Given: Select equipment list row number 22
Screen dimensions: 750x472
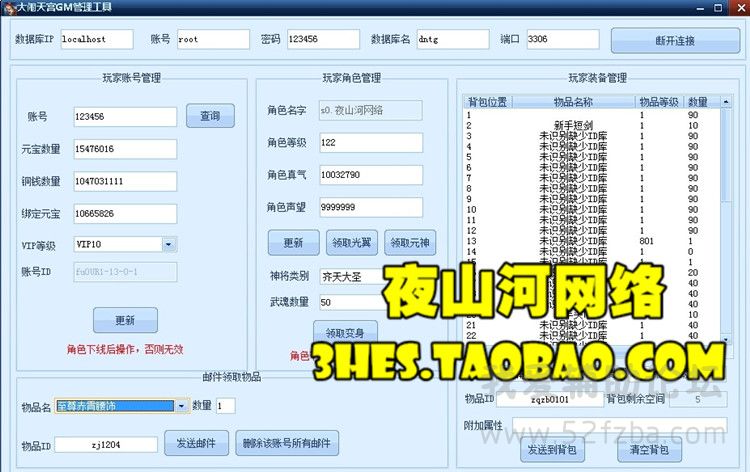Looking at the screenshot, I should coord(591,336).
